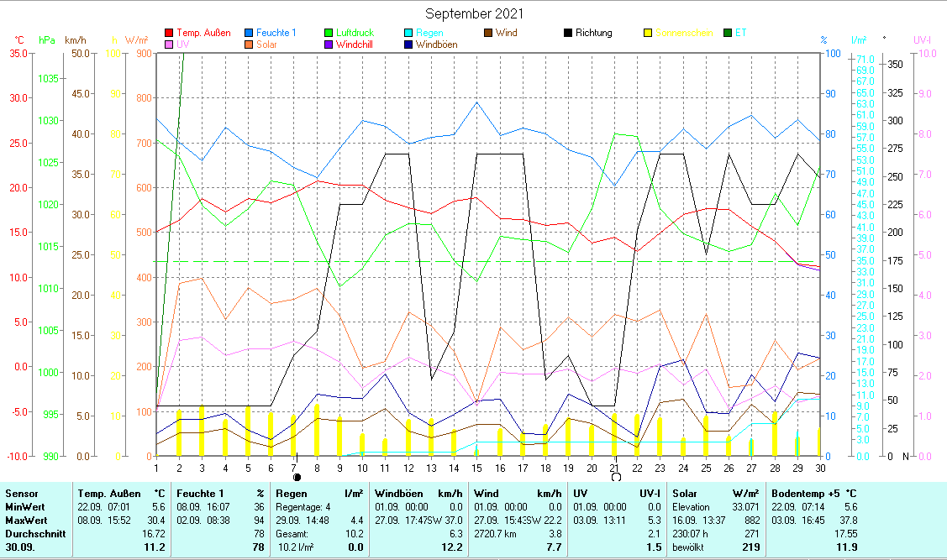Click the orange Solar legend swatch
Image resolution: width=947 pixels, height=560 pixels.
click(249, 44)
